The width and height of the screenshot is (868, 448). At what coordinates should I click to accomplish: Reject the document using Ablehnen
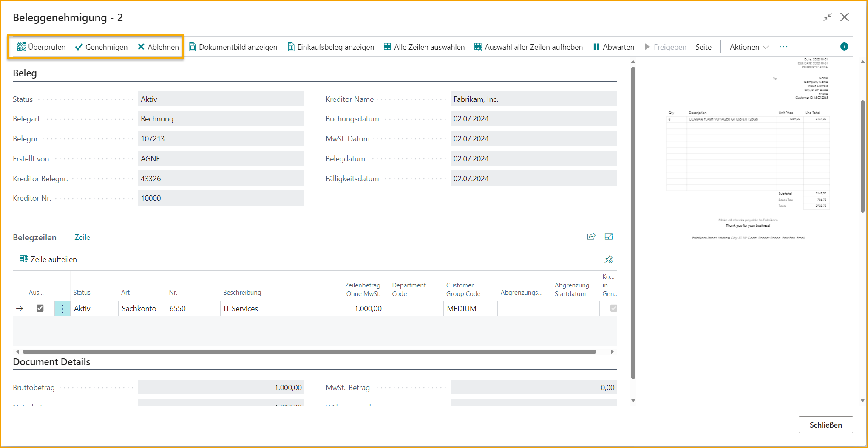(158, 47)
